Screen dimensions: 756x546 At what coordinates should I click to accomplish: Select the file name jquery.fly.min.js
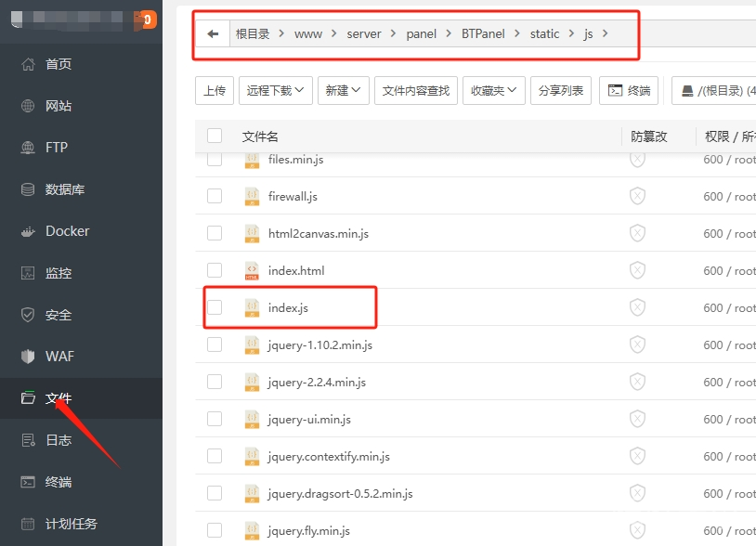(309, 530)
